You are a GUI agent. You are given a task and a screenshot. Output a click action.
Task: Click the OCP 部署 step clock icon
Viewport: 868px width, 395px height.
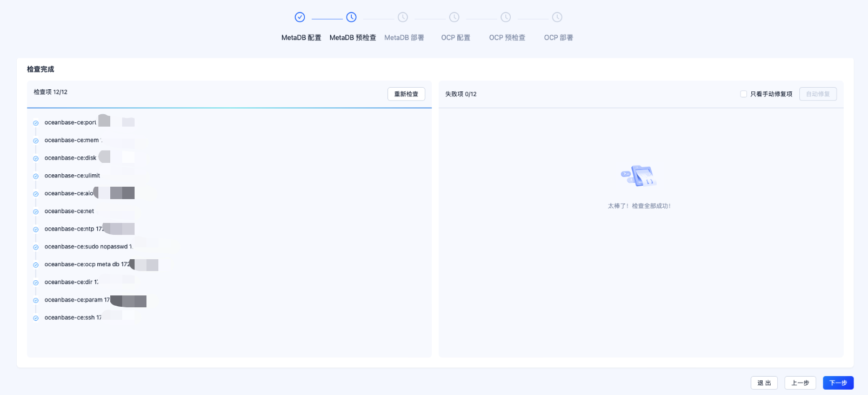pyautogui.click(x=557, y=17)
